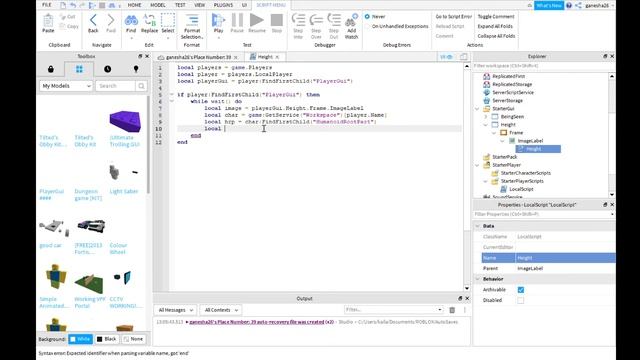The width and height of the screenshot is (640, 360).
Task: Collapse the Data properties section
Action: (x=478, y=226)
